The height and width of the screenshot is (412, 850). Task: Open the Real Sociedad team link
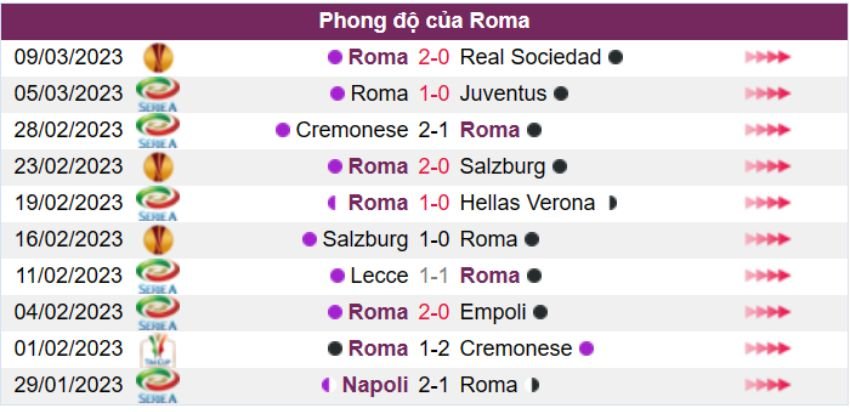530,57
